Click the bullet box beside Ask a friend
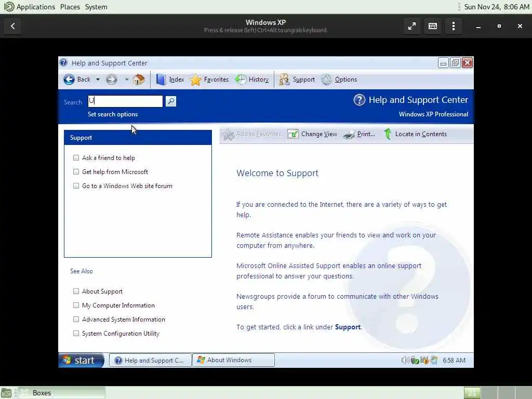This screenshot has height=399, width=532. coord(76,158)
